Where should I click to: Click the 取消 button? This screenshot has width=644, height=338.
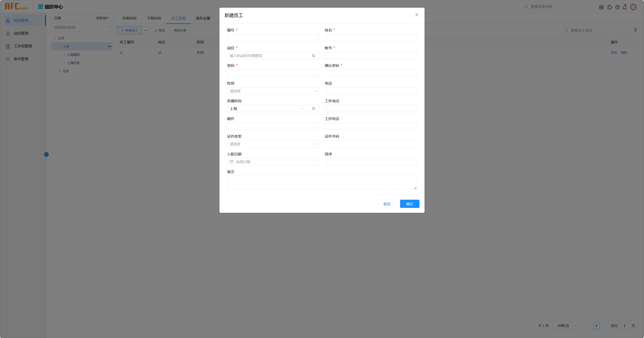click(x=386, y=204)
